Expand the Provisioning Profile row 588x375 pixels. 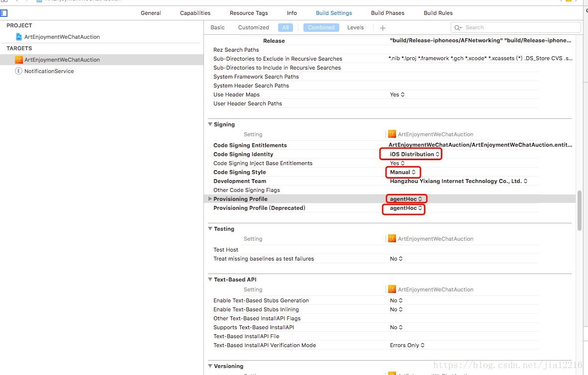pyautogui.click(x=210, y=199)
